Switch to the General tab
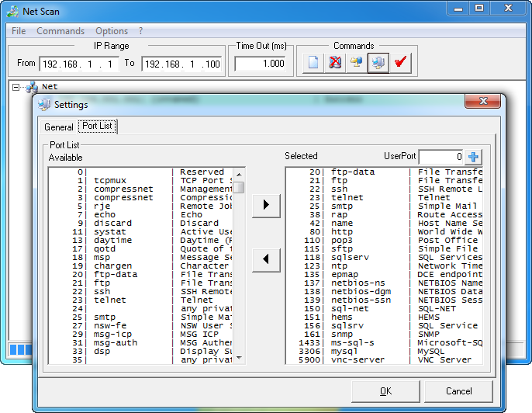This screenshot has height=413, width=532. [x=58, y=127]
